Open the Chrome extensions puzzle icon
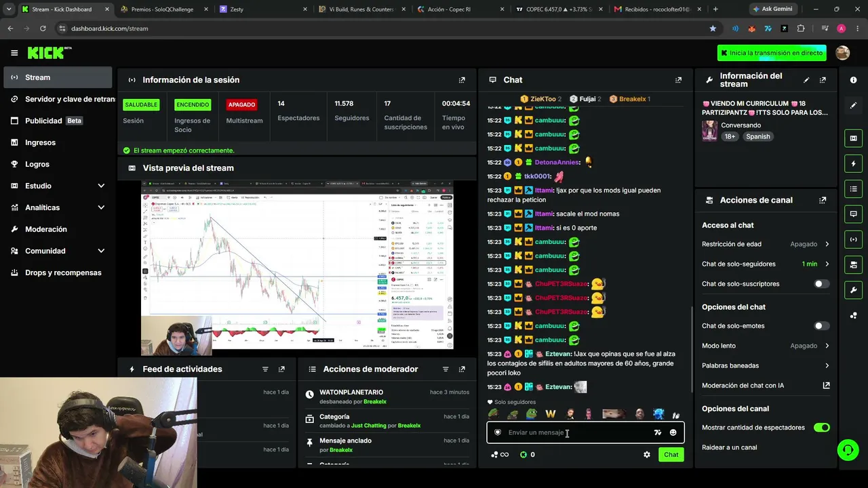 point(801,28)
